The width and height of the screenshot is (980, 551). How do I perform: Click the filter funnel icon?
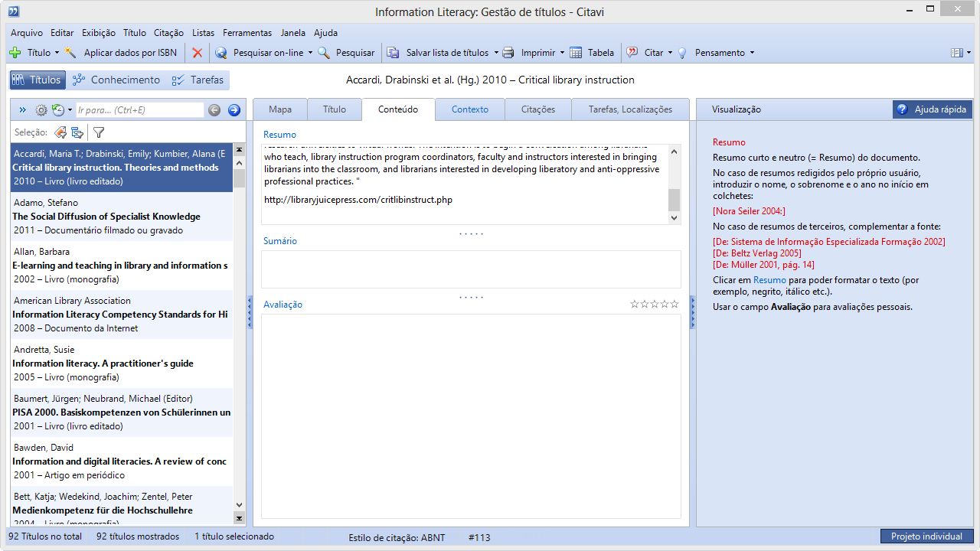coord(99,132)
